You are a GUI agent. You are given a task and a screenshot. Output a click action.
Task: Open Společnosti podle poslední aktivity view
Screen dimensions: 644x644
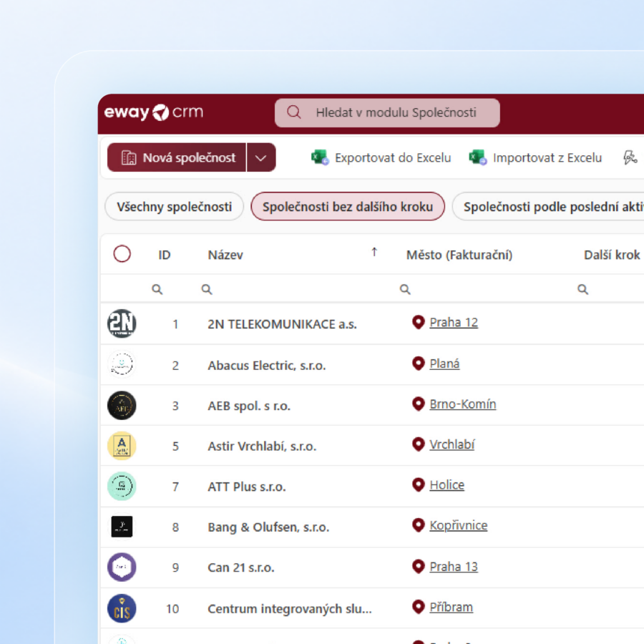549,207
